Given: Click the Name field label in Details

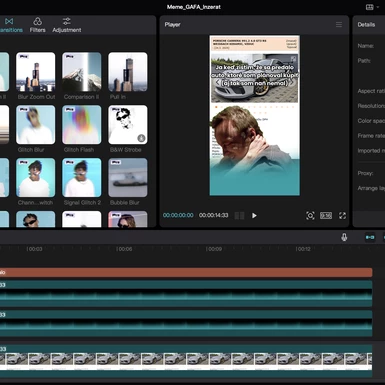Looking at the screenshot, I should pos(366,46).
